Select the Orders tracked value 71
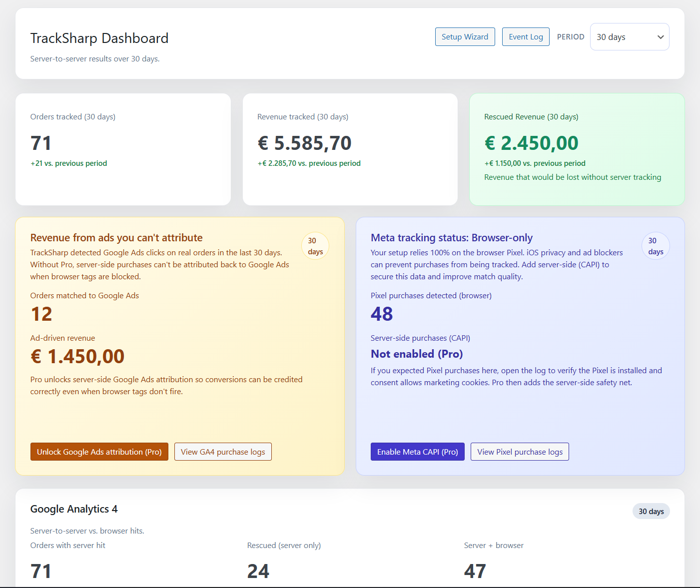 (x=41, y=143)
